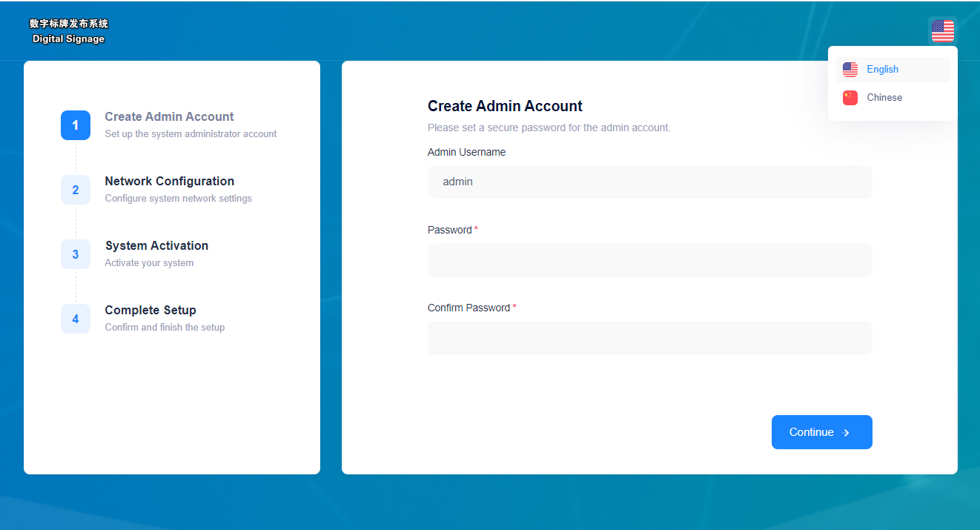Select step 3 System Activation circle
Screen dimensions: 980x530
tap(75, 254)
